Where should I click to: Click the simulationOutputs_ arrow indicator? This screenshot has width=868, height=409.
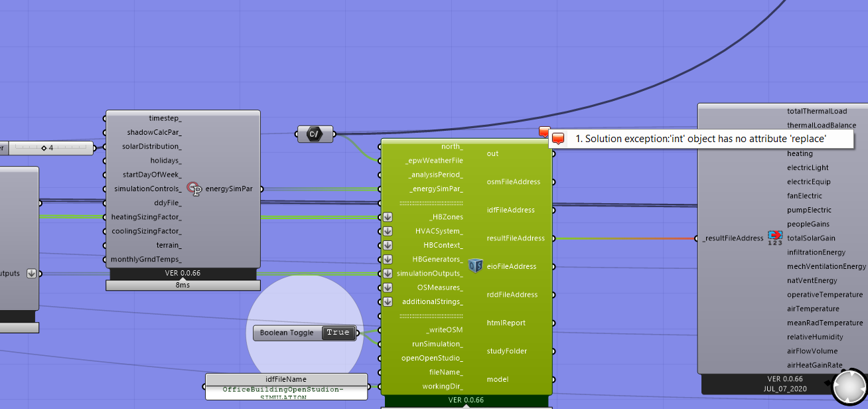coord(388,274)
